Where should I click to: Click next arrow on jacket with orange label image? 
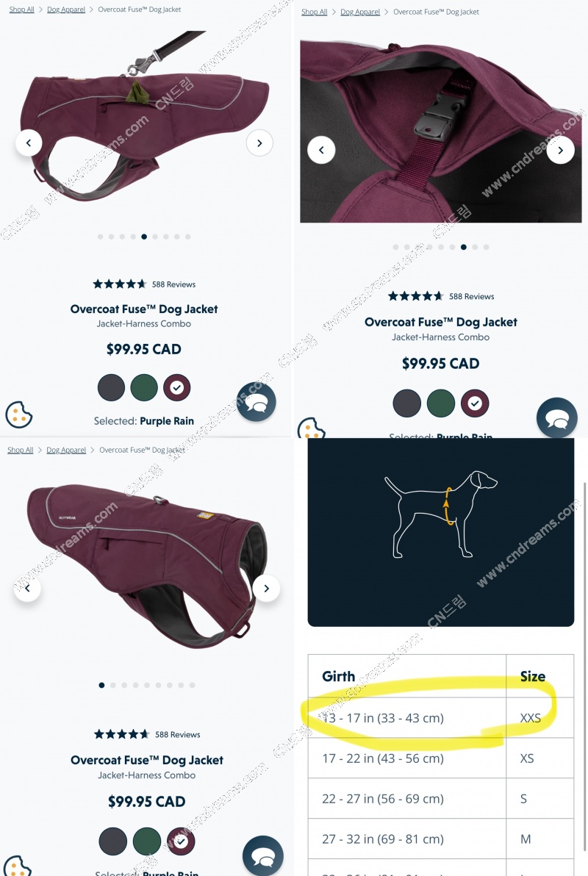pyautogui.click(x=266, y=588)
